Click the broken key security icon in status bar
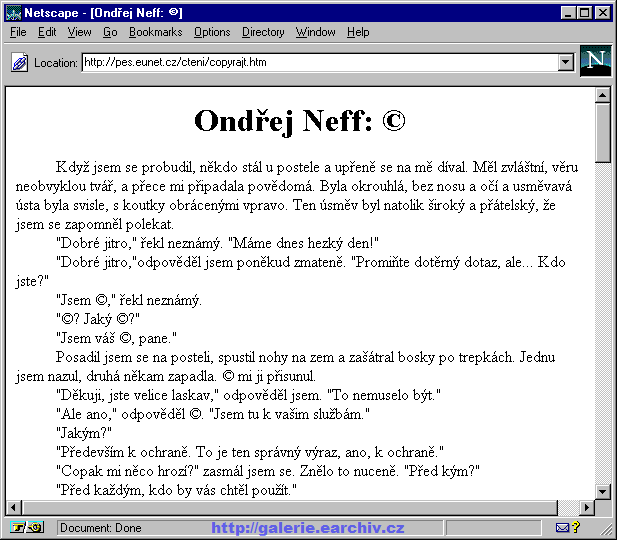Screen dimensions: 617x540 27,527
